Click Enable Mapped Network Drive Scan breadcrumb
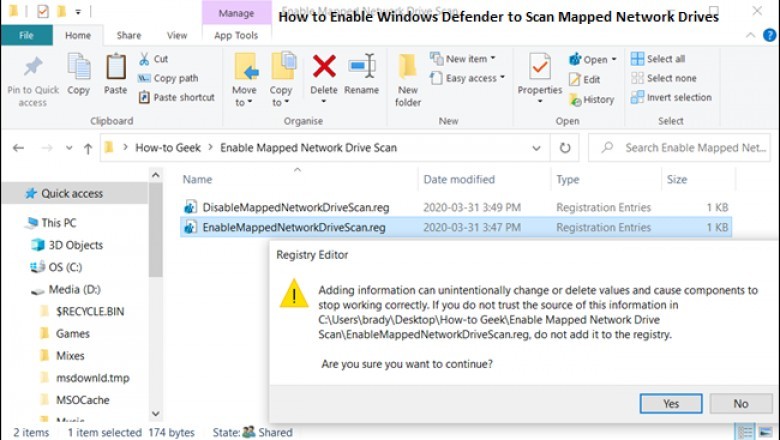Image resolution: width=780 pixels, height=440 pixels. click(308, 148)
